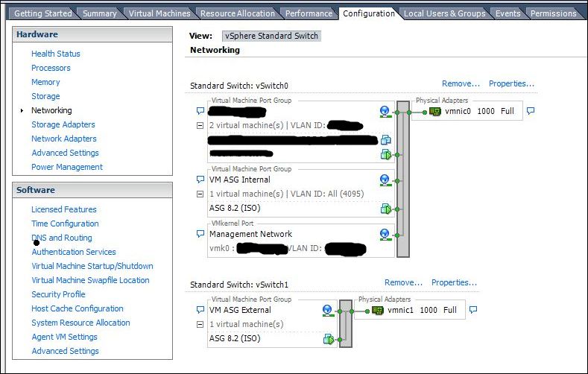Click the info bubble beside Management Network
The height and width of the screenshot is (374, 588).
click(x=200, y=234)
